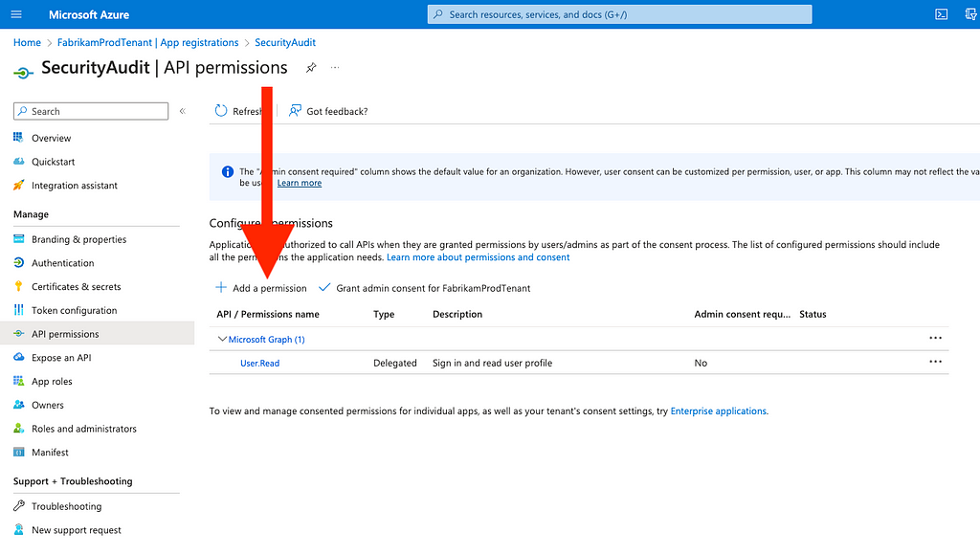Go to FabrikamProdTenant App registrations breadcrumb
980x555 pixels.
tap(148, 42)
